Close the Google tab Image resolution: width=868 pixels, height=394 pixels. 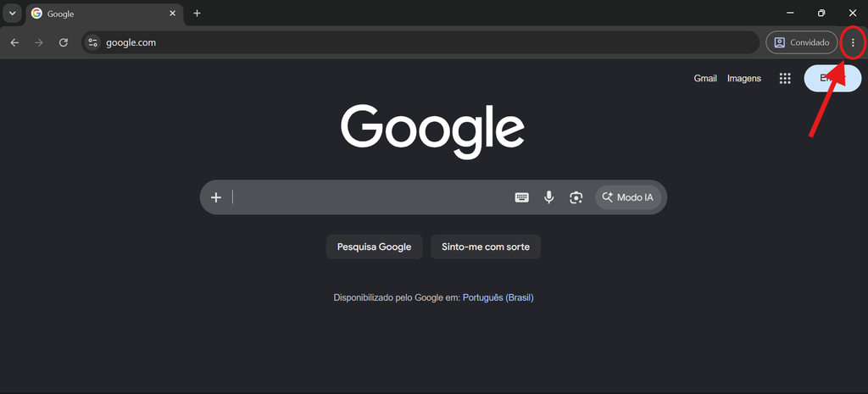point(173,14)
